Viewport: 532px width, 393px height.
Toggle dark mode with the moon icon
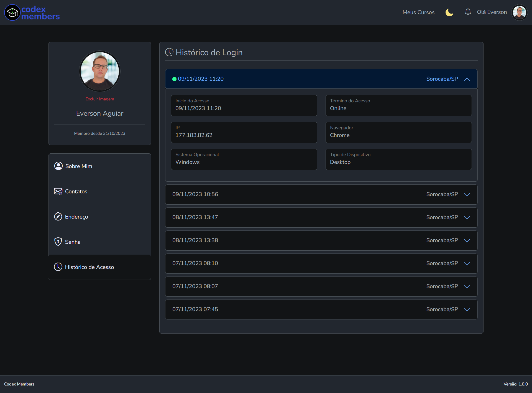tap(449, 12)
